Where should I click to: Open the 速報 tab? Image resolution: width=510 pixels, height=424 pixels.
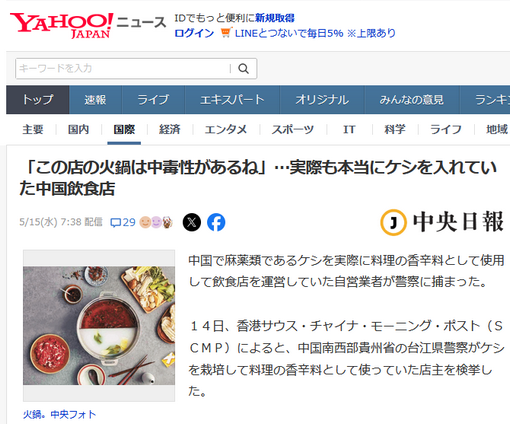click(x=95, y=100)
